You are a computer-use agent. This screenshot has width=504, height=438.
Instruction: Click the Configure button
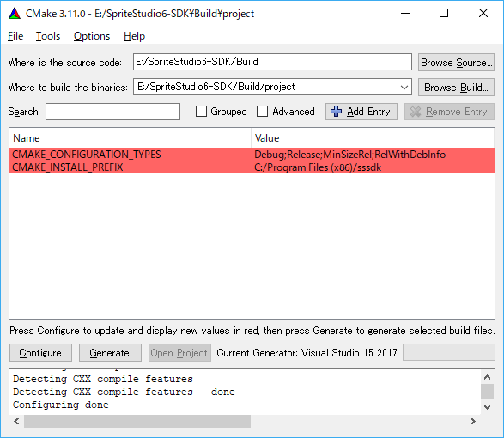[40, 353]
